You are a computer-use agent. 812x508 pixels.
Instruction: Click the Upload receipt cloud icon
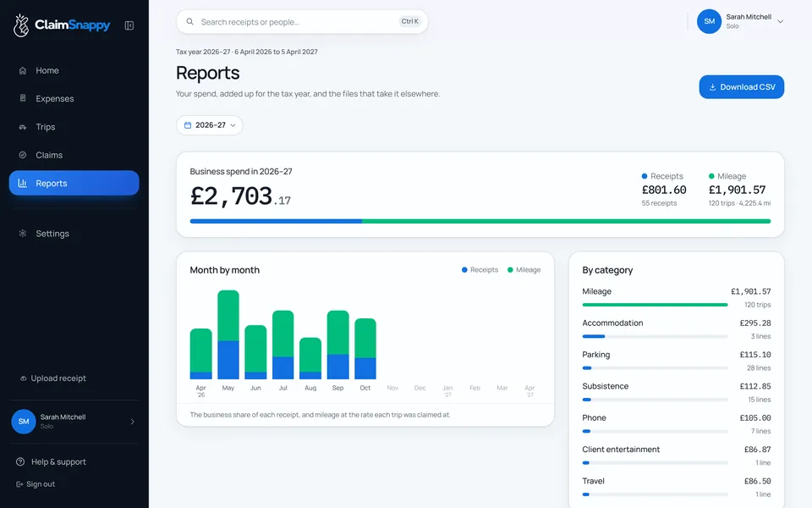pos(24,378)
